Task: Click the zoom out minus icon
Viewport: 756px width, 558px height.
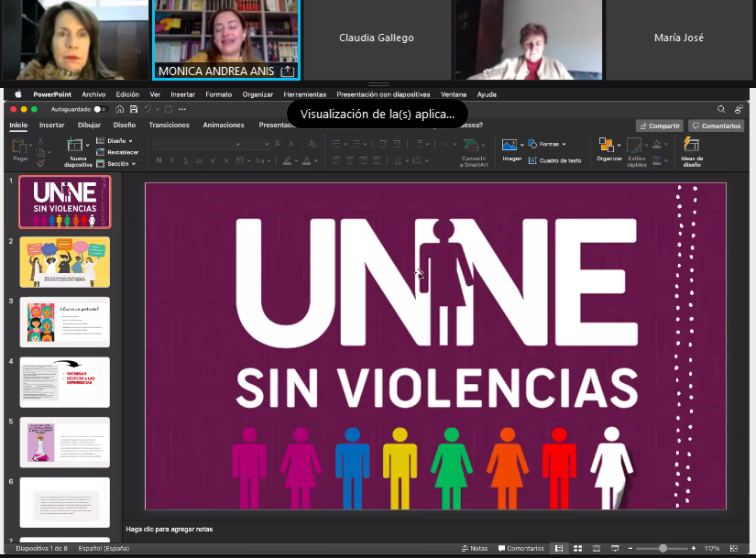Action: (630, 548)
